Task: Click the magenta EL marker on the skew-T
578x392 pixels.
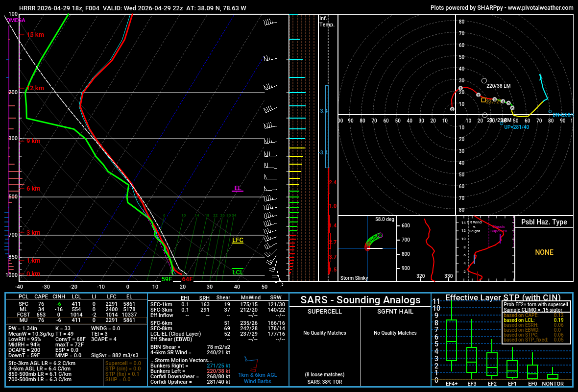Action: 237,188
